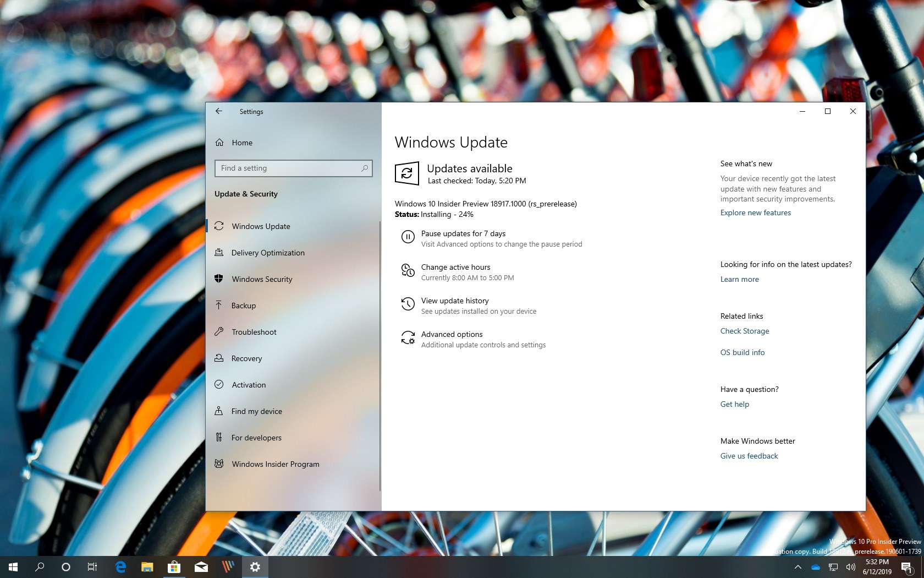
Task: Show hidden system tray icons
Action: tap(798, 567)
